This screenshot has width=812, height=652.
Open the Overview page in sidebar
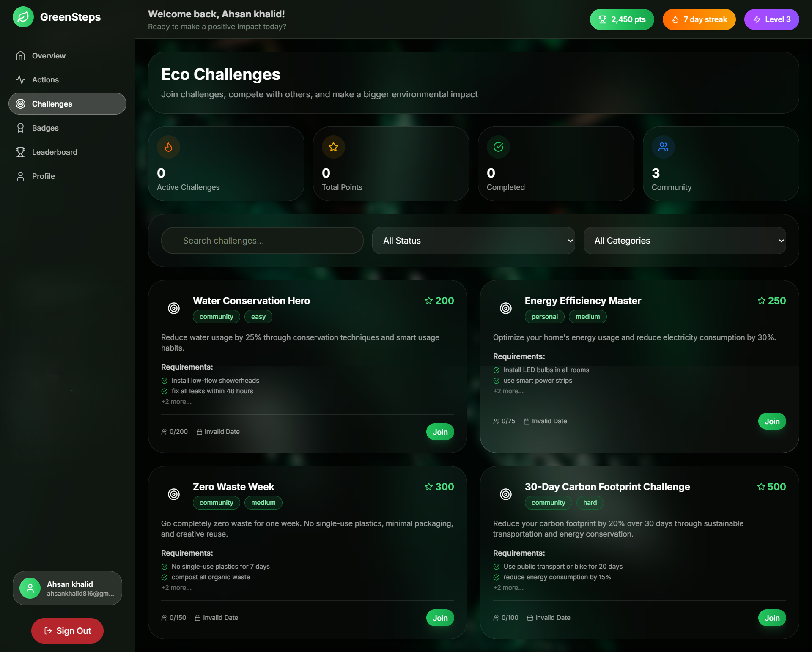[49, 56]
